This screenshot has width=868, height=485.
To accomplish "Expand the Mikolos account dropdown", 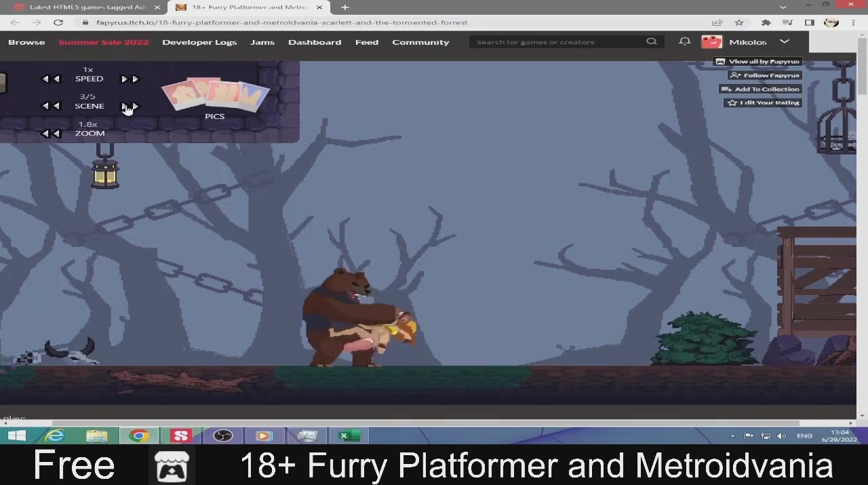I will (785, 41).
